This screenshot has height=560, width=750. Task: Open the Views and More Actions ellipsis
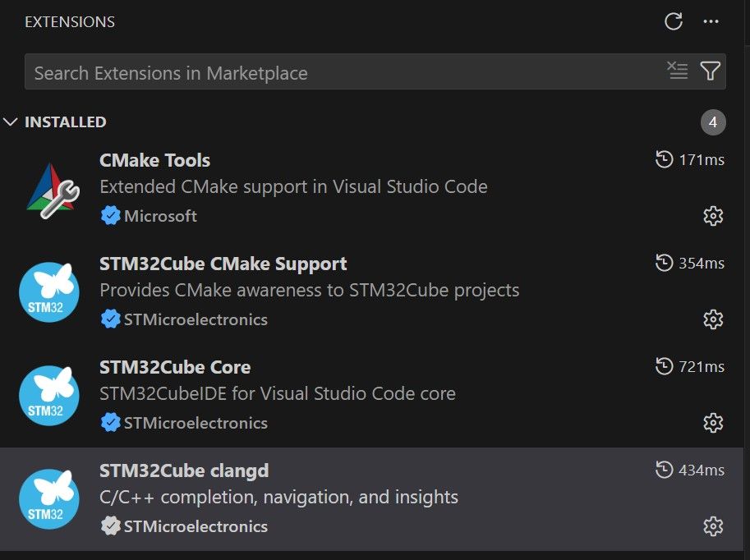711,22
